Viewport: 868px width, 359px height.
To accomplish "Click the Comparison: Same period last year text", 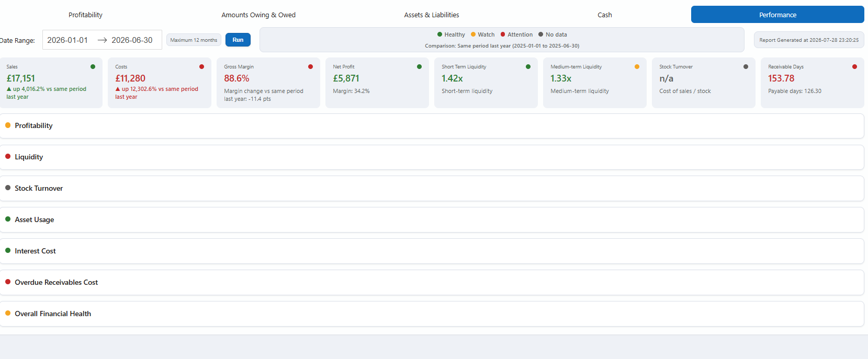I will (502, 46).
